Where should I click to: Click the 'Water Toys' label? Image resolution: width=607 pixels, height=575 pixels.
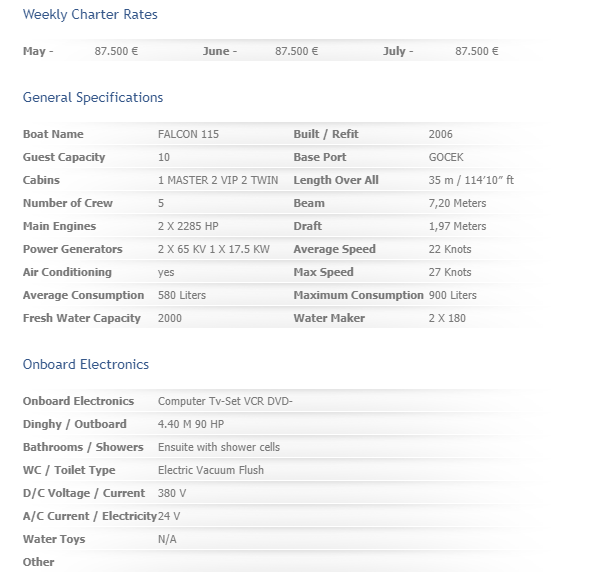pos(54,539)
